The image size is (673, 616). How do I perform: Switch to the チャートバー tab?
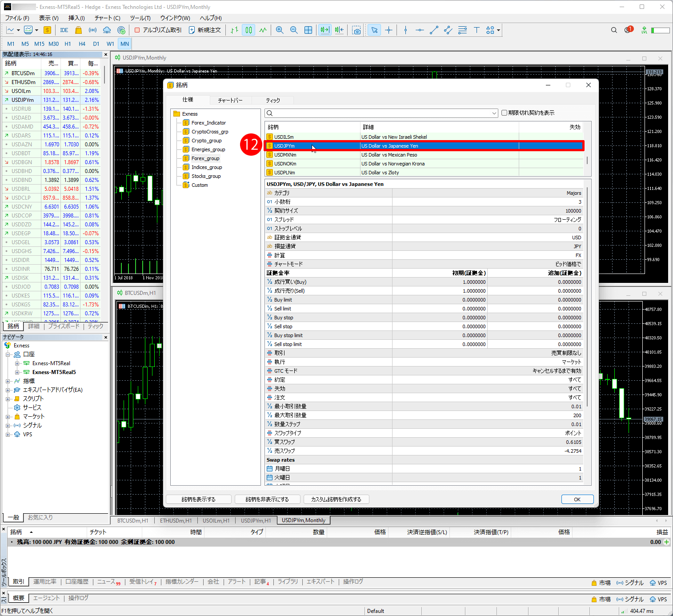[230, 101]
